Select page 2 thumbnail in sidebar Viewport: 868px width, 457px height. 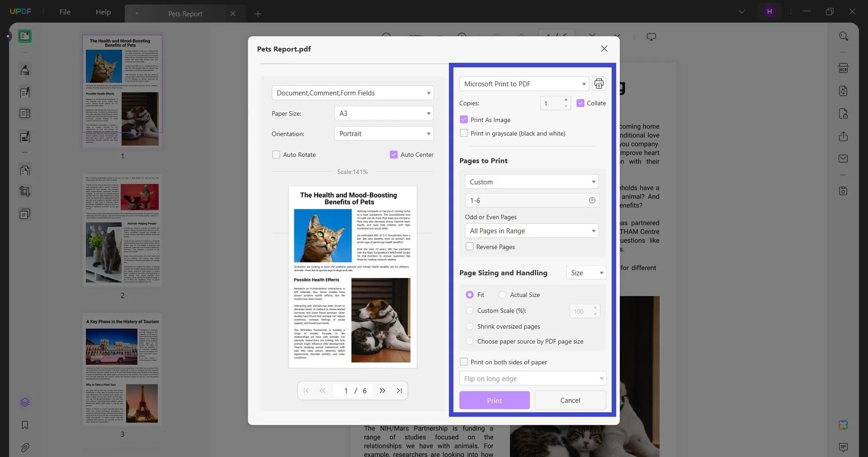click(123, 231)
